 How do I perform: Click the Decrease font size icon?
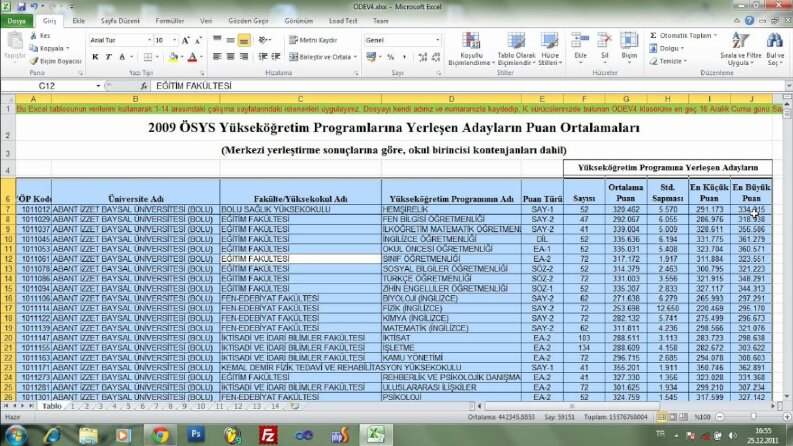(198, 40)
